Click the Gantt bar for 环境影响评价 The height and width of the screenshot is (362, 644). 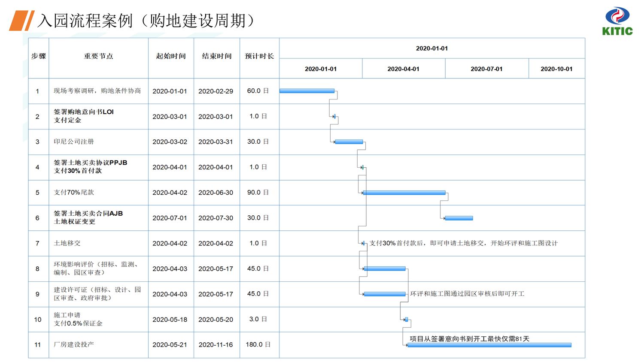pyautogui.click(x=384, y=268)
